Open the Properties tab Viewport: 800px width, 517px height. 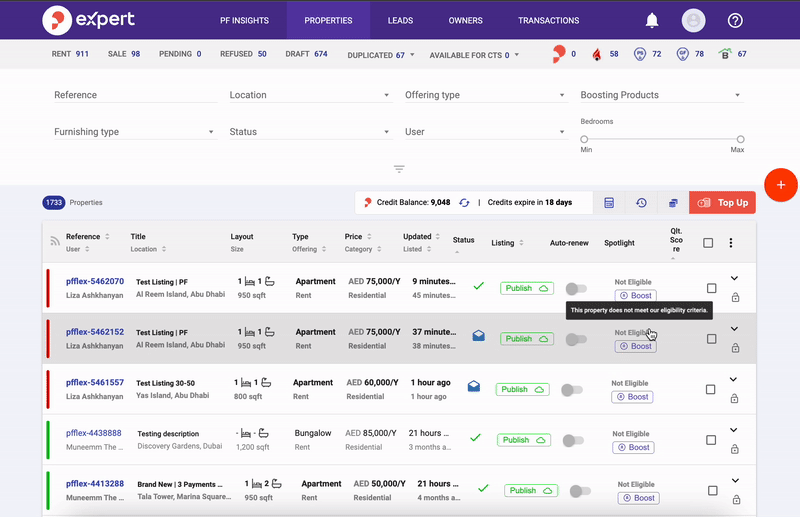click(328, 20)
